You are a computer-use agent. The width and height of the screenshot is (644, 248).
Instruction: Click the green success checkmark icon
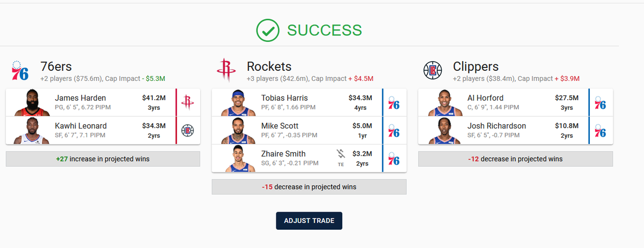267,31
